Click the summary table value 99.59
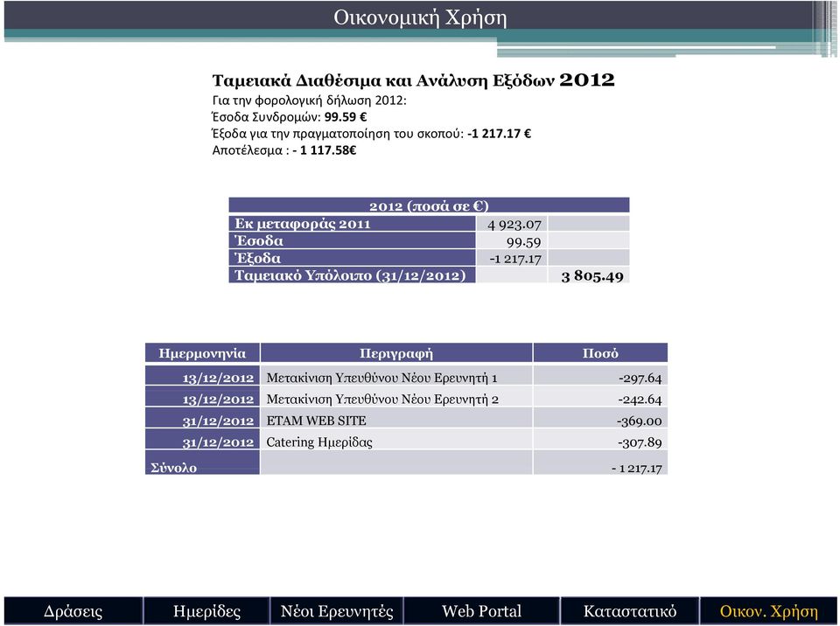 pyautogui.click(x=523, y=242)
